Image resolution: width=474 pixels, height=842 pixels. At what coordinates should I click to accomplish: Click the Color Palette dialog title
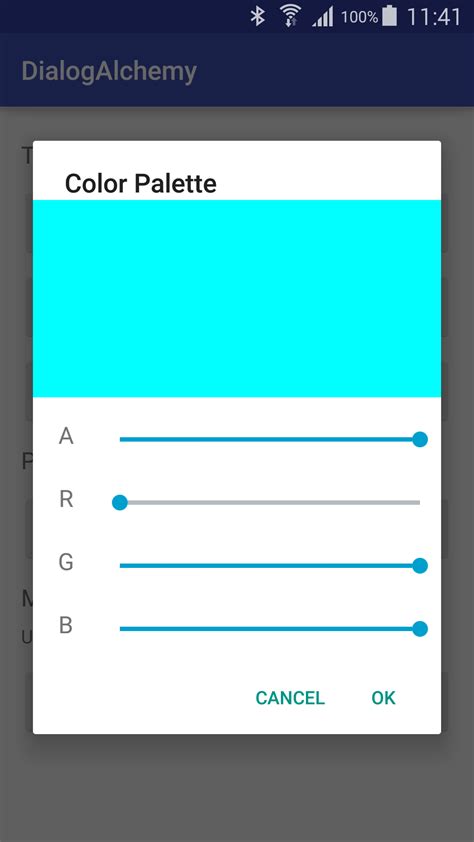[141, 184]
